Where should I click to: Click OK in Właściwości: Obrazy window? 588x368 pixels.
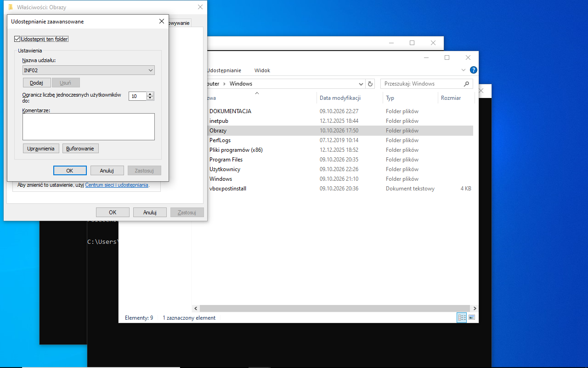point(113,213)
